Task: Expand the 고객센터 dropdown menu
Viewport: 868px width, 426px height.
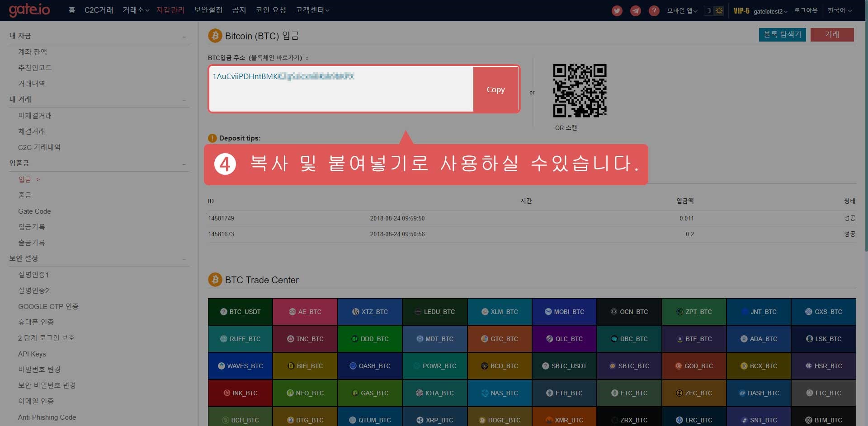Action: point(312,10)
